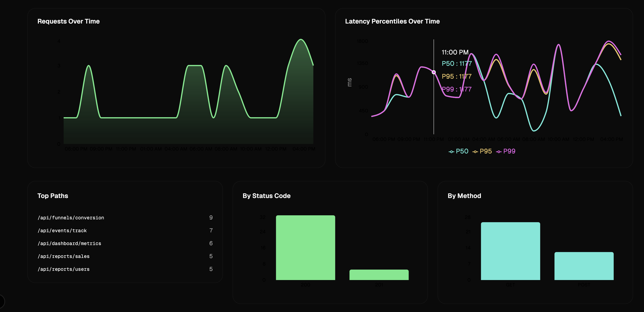Open the /api/reports/users path row
This screenshot has height=312, width=644.
[x=63, y=269]
